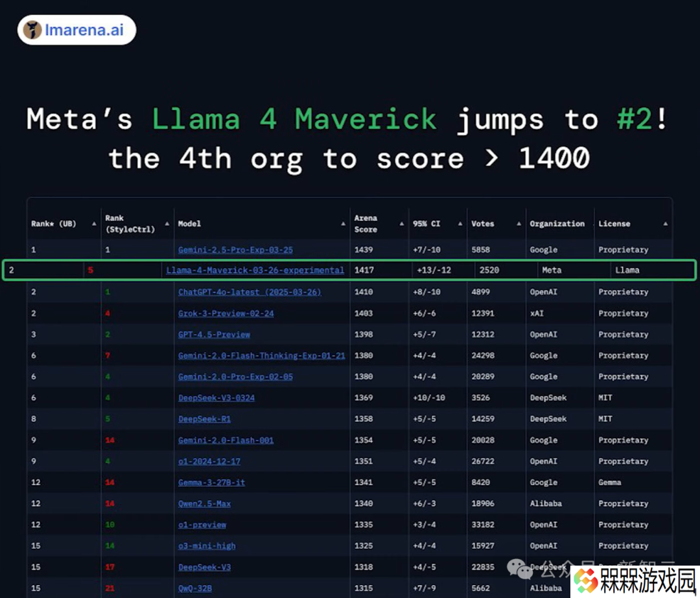Viewport: 700px width, 598px height.
Task: Follow the DeepSeek-R1 model link
Action: [204, 419]
